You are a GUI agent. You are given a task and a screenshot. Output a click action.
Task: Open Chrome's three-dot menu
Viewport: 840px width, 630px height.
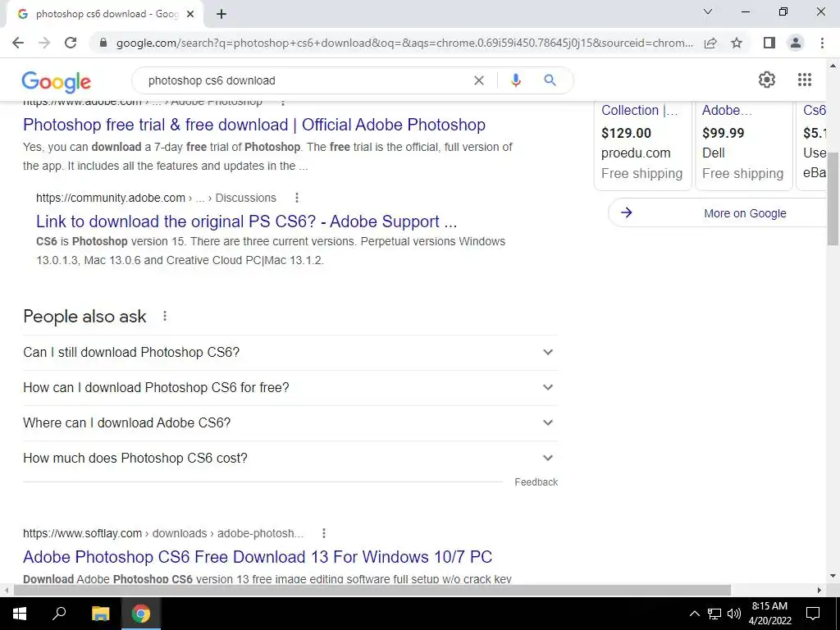[x=822, y=43]
